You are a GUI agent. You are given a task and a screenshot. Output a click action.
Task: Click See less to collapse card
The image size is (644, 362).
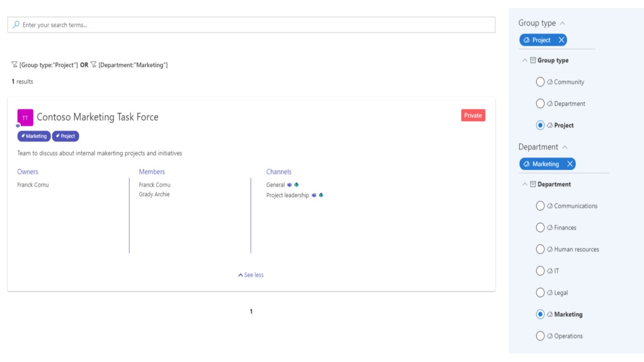[x=251, y=275]
